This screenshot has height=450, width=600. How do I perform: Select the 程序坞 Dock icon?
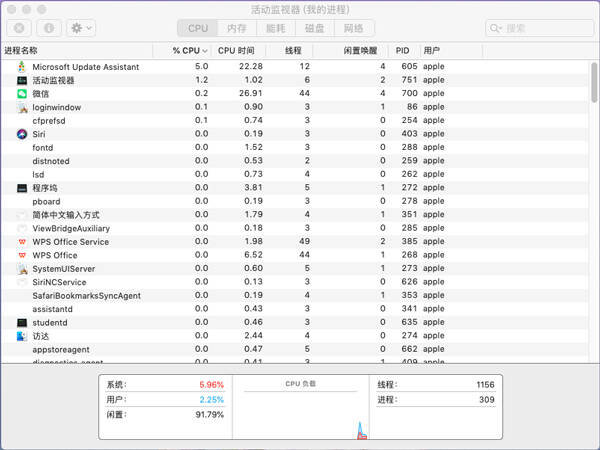click(22, 188)
